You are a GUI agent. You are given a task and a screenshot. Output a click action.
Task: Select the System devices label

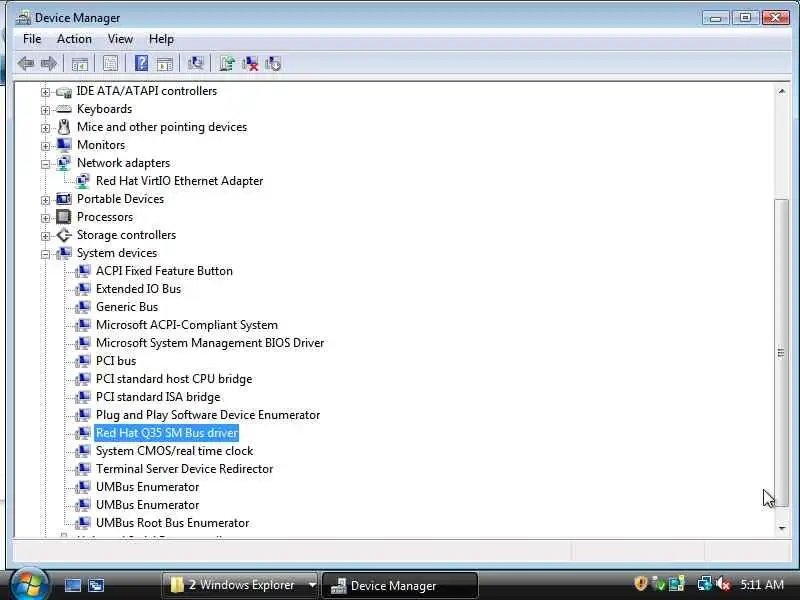(117, 253)
